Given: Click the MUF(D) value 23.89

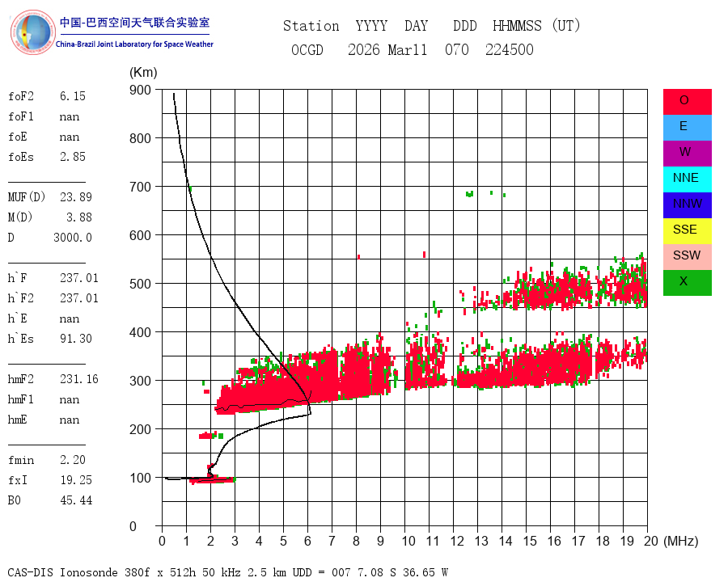Looking at the screenshot, I should coord(76,196).
